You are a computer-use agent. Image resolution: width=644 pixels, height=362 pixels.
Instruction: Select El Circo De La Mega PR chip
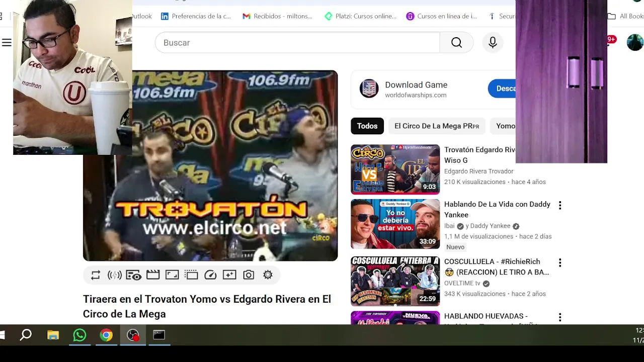pyautogui.click(x=437, y=126)
